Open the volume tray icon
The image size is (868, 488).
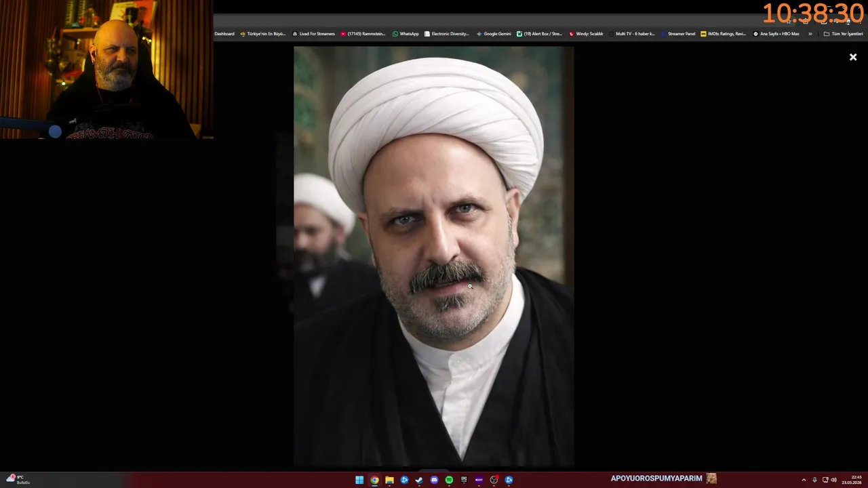pos(833,480)
